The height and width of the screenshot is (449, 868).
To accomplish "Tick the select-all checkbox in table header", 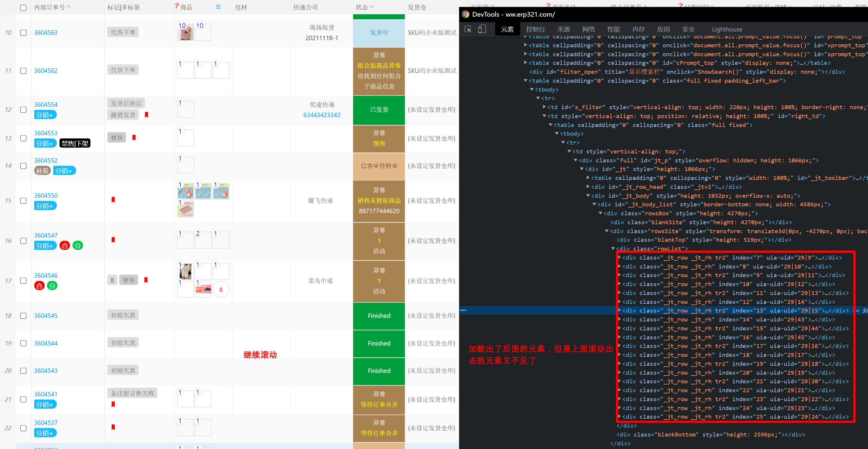I will pyautogui.click(x=23, y=7).
